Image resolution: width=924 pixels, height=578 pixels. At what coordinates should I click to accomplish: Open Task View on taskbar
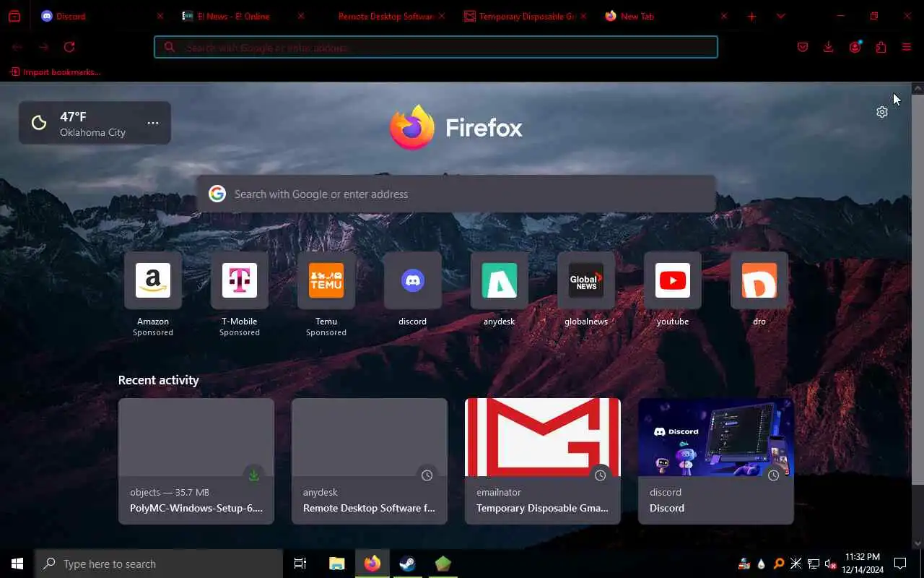tap(300, 564)
